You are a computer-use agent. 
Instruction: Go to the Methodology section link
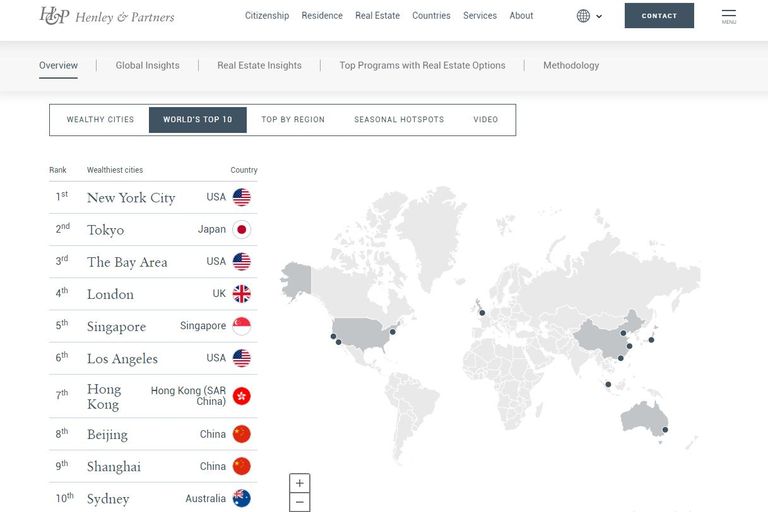tap(571, 66)
